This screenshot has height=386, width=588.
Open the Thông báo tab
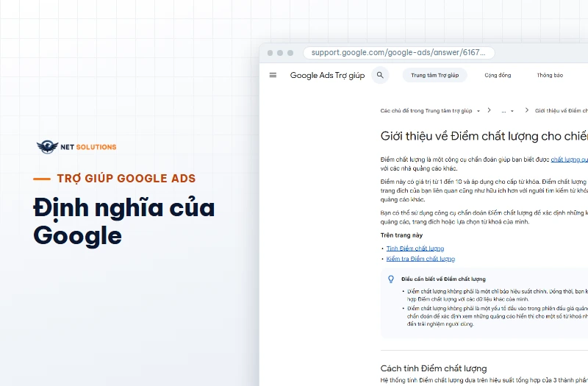tap(550, 75)
